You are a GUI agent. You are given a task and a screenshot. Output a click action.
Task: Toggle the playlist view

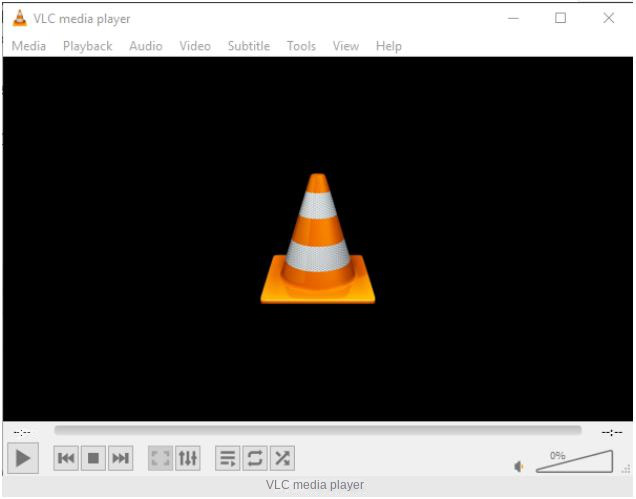(228, 458)
